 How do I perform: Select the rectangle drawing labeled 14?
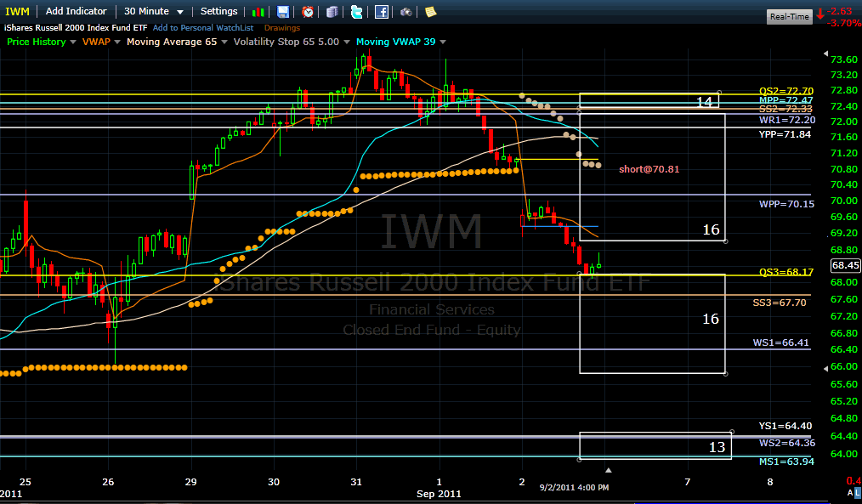649,100
